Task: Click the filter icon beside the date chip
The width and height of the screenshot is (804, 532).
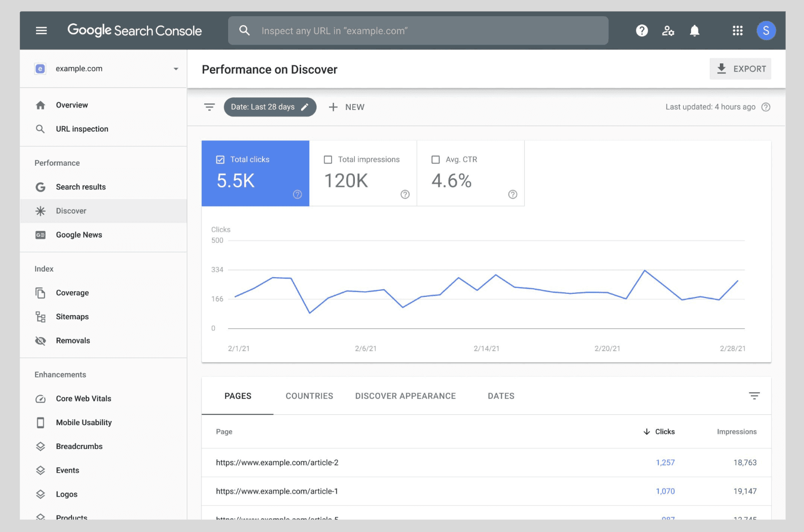Action: [209, 107]
